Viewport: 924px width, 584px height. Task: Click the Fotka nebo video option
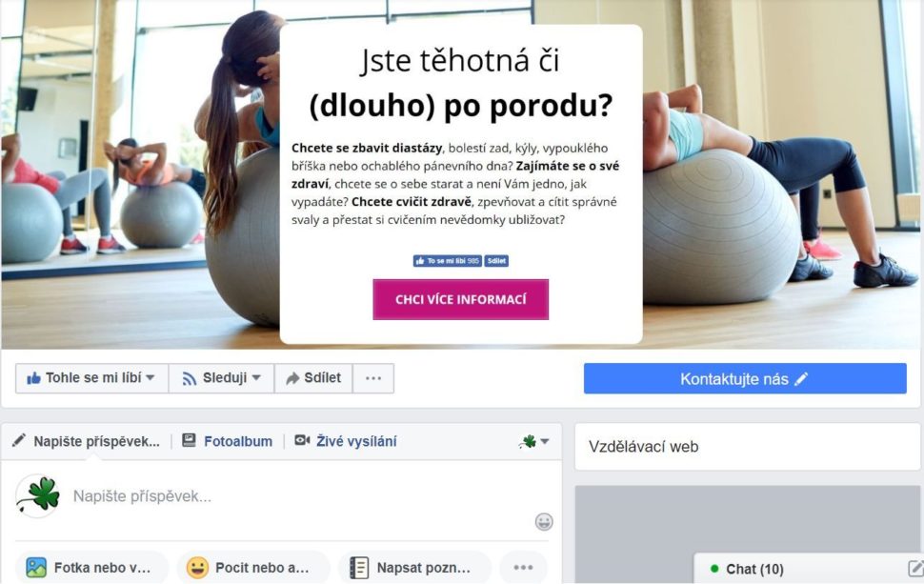(92, 568)
